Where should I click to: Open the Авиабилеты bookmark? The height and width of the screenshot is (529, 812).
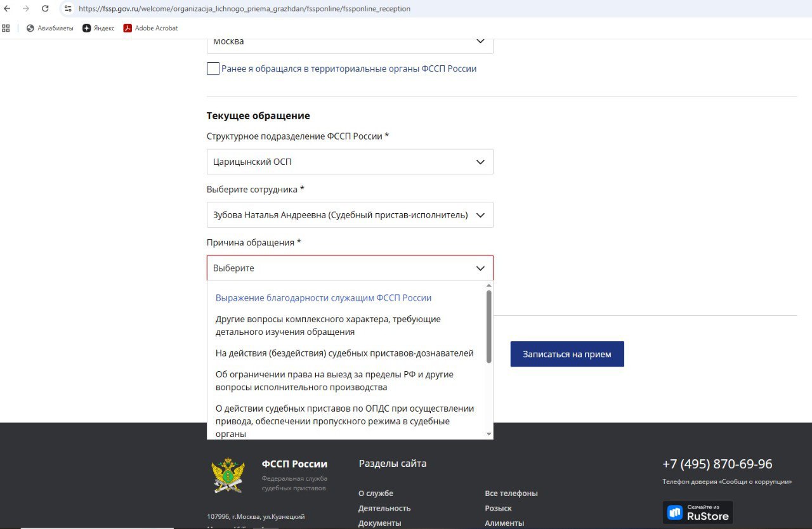tap(49, 28)
